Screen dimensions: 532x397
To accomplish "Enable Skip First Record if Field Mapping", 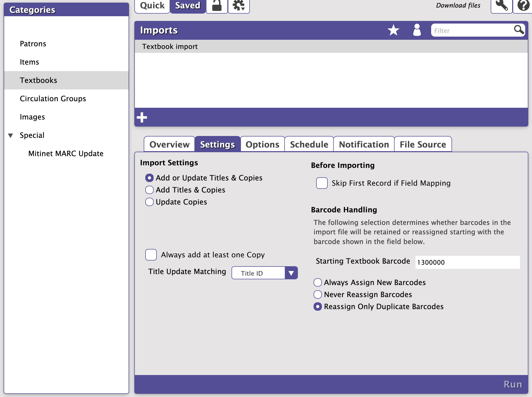I will (x=322, y=183).
